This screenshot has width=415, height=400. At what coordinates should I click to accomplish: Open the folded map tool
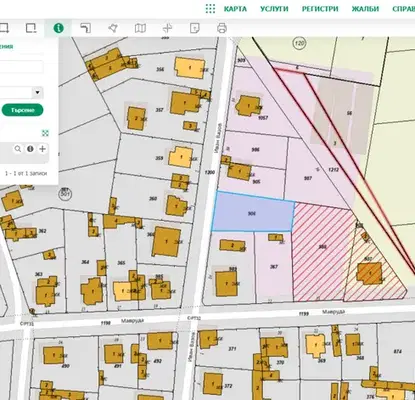[x=140, y=28]
